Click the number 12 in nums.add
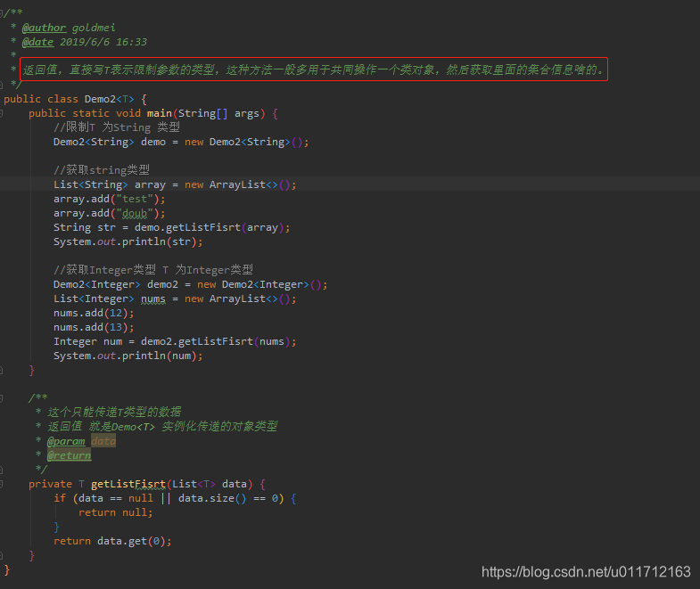The height and width of the screenshot is (589, 700). pyautogui.click(x=116, y=314)
